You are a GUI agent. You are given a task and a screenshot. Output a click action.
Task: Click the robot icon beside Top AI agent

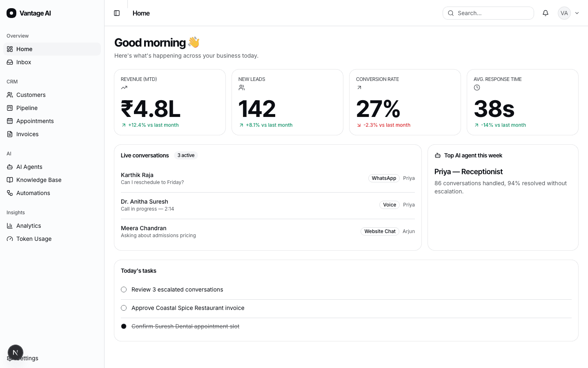(438, 155)
